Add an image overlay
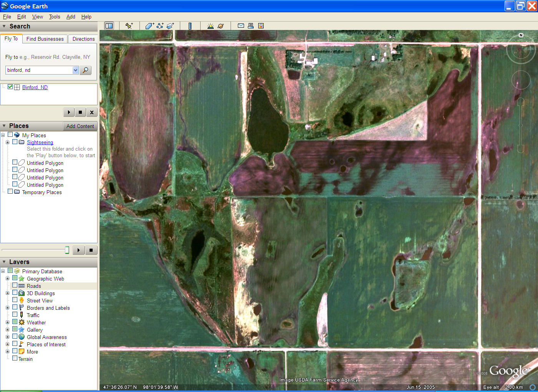Screen dimensions: 538x392 click(170, 26)
